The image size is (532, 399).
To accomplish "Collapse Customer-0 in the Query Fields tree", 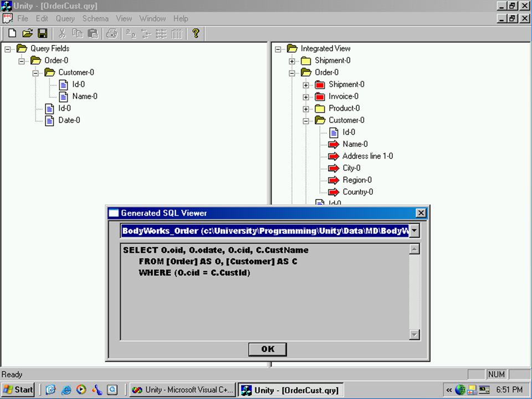I will click(35, 73).
